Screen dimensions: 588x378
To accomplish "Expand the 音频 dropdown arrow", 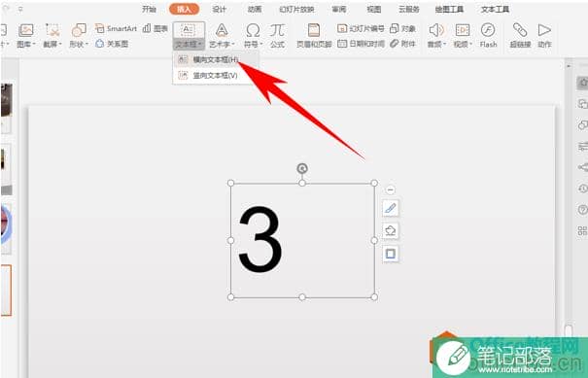I will click(445, 45).
